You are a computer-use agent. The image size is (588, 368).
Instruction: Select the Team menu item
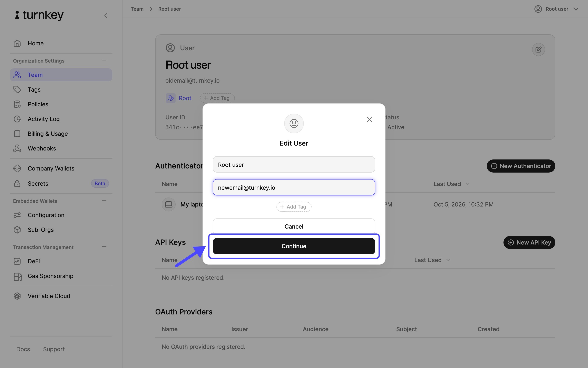pos(61,75)
